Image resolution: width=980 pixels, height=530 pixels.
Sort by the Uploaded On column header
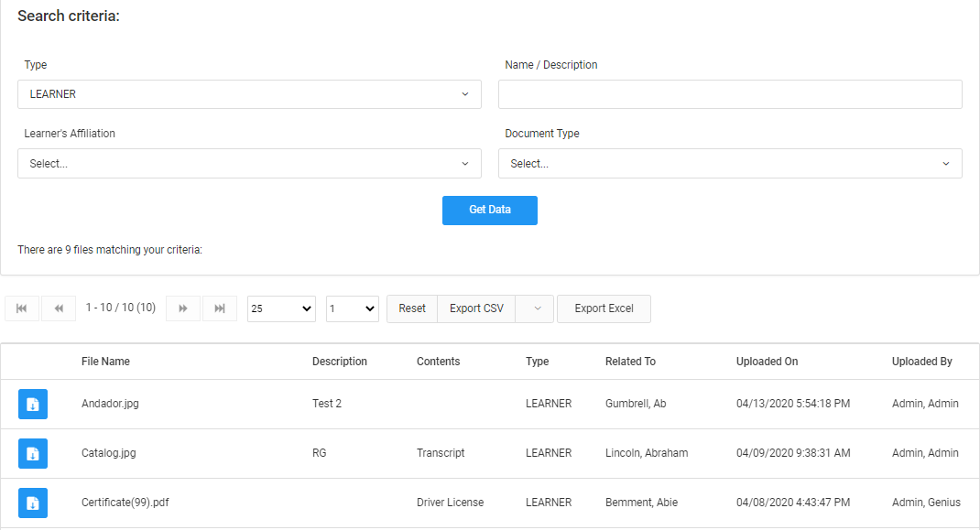(767, 362)
